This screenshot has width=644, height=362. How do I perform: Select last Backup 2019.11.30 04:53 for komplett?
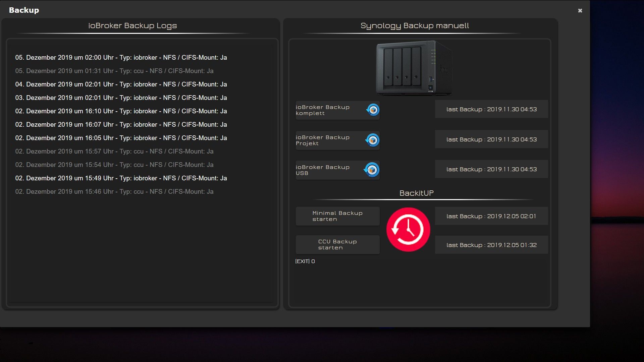pos(491,109)
